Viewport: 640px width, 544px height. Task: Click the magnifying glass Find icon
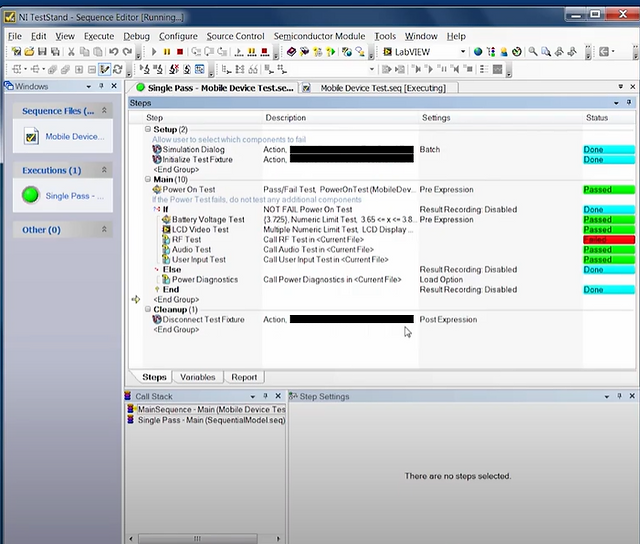coord(533,51)
